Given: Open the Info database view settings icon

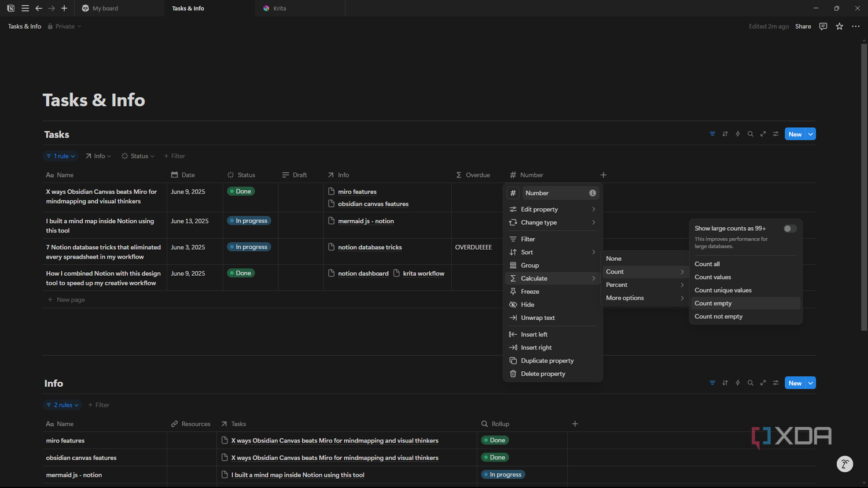Looking at the screenshot, I should click(x=776, y=383).
